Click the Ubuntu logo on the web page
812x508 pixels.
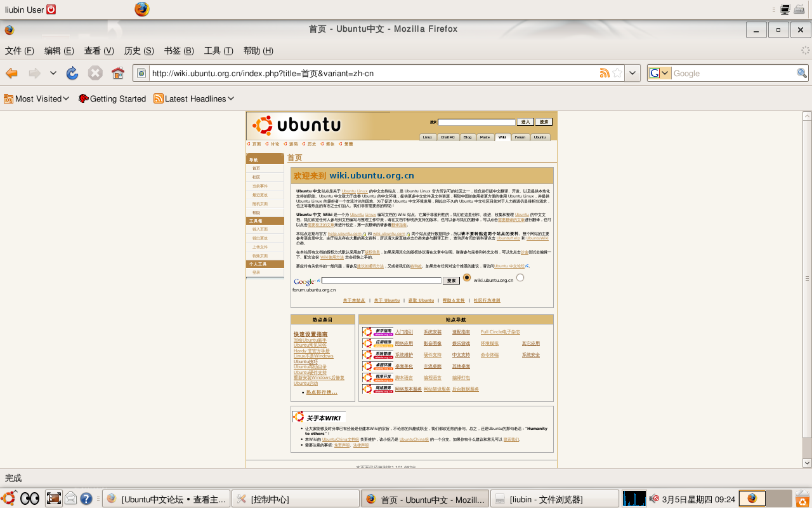click(297, 125)
